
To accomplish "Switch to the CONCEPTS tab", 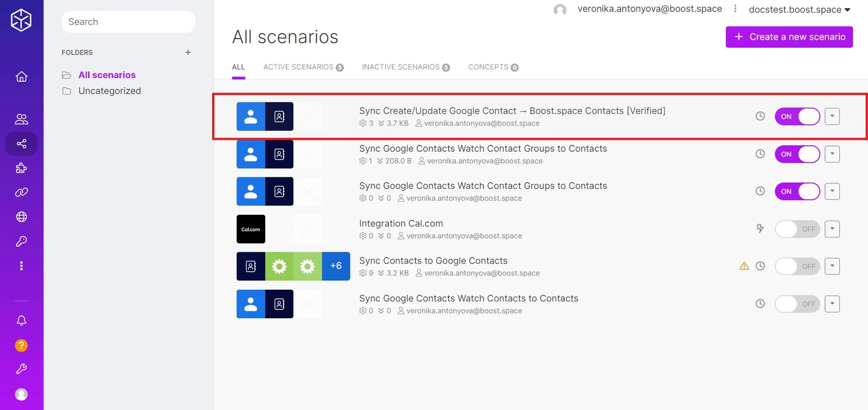I will point(493,67).
